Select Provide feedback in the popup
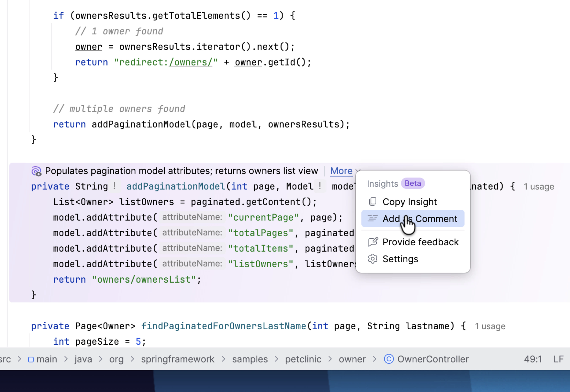570x392 pixels. click(420, 242)
